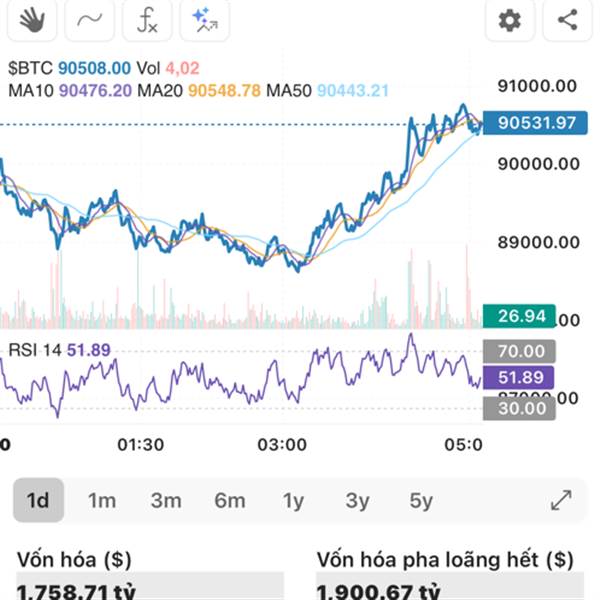
Task: Expand chart to fullscreen
Action: (x=561, y=500)
